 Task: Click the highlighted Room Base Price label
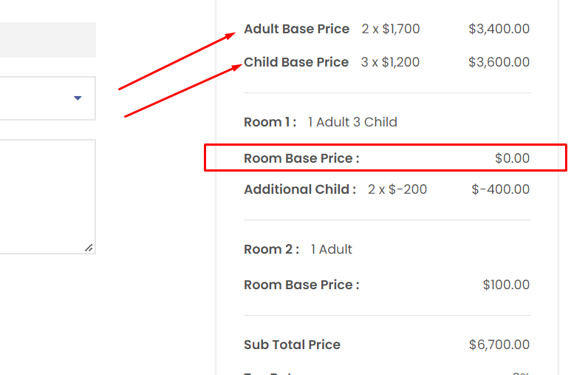[301, 158]
